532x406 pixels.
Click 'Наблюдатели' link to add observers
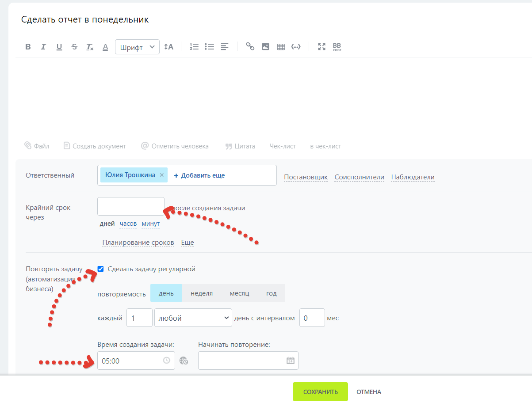[x=413, y=177]
